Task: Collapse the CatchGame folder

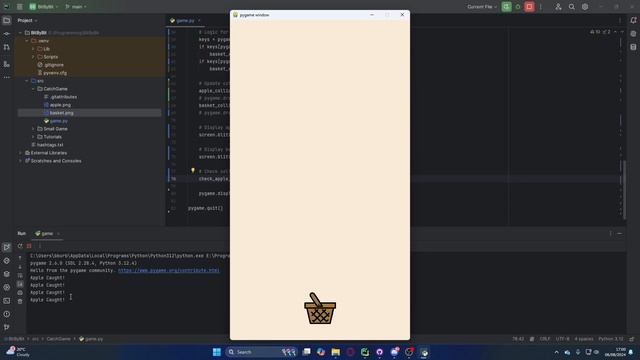Action: point(33,89)
